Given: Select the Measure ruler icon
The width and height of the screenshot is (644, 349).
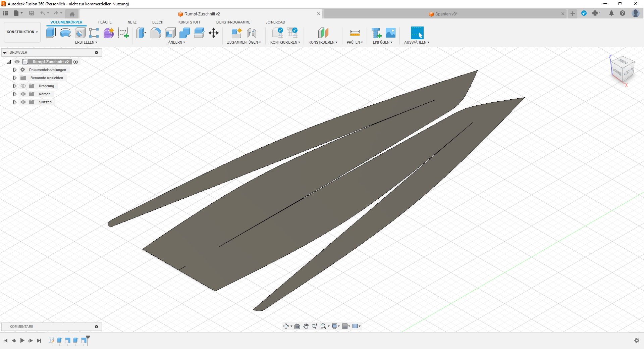Looking at the screenshot, I should coord(355,33).
